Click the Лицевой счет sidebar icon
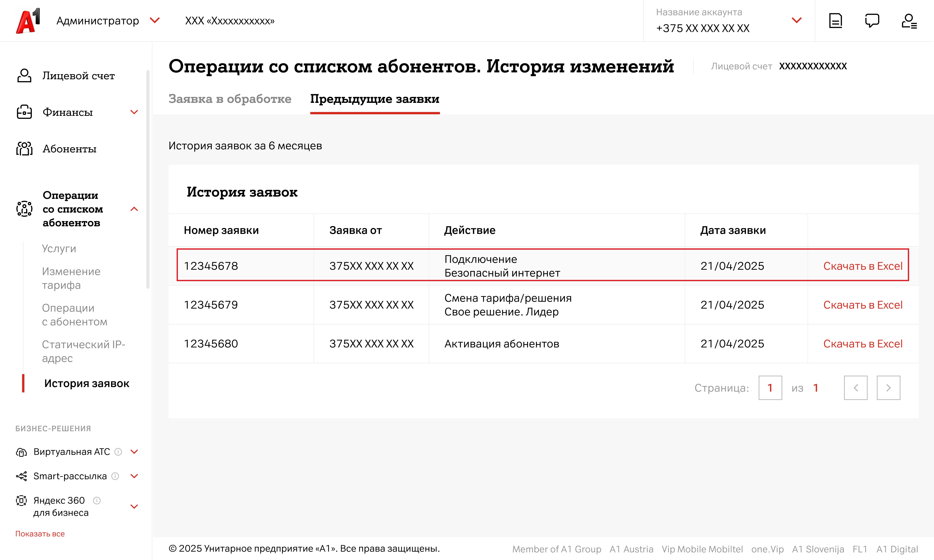934x560 pixels. coord(24,75)
